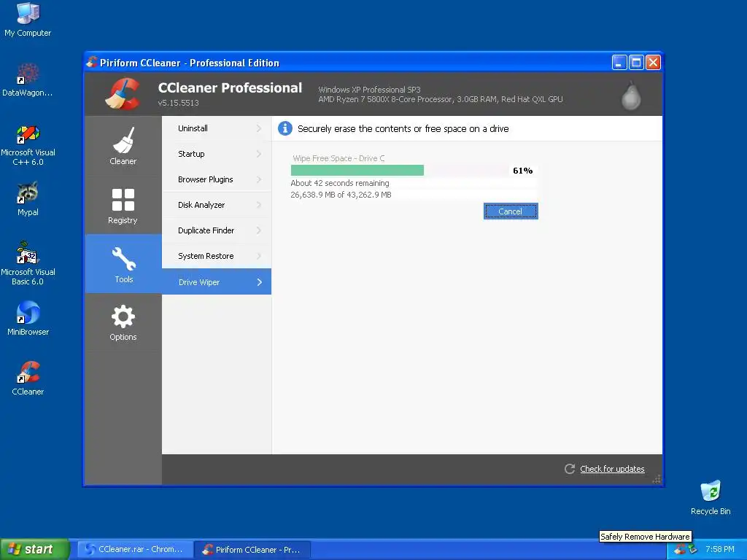The height and width of the screenshot is (560, 747).
Task: Open Duplicate Finder tool
Action: coord(217,230)
